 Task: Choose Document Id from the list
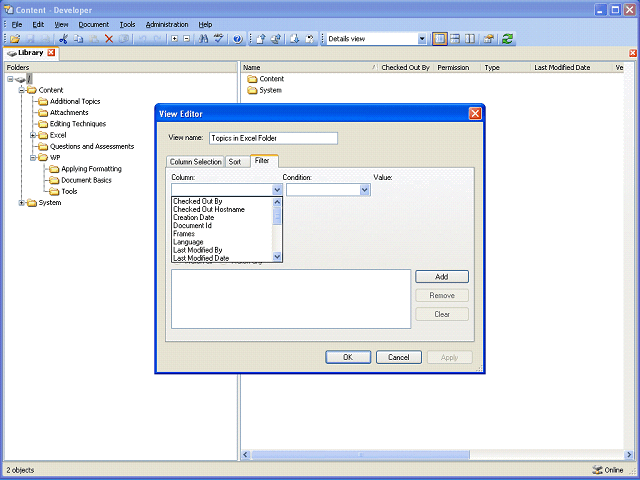coord(222,226)
